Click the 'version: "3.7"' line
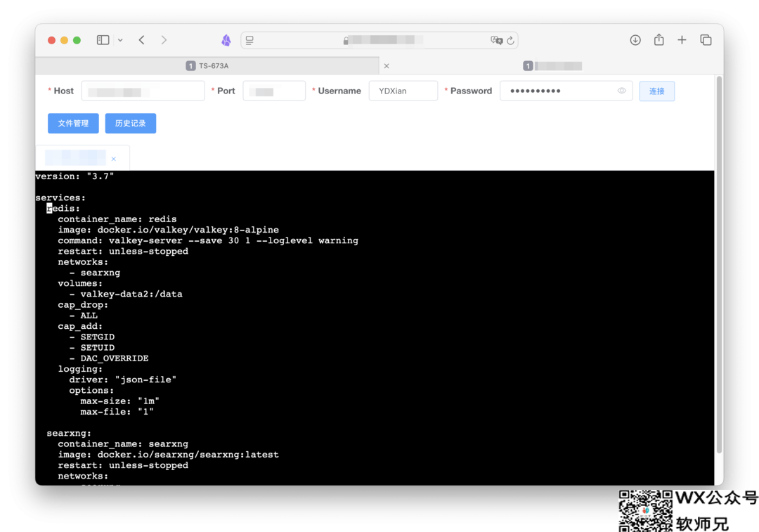The image size is (759, 532). pos(74,176)
